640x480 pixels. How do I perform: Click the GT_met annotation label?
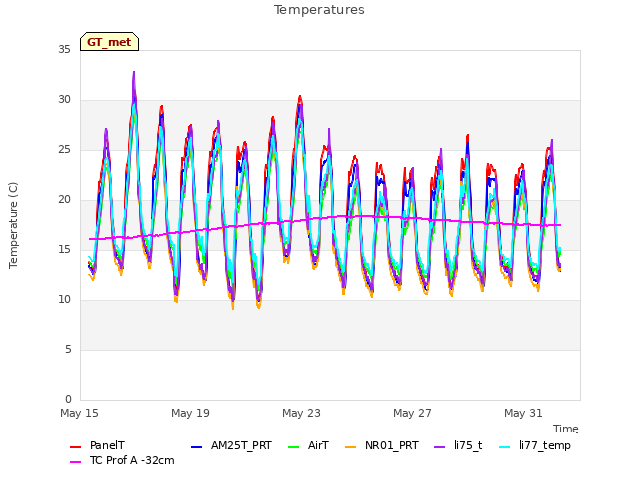[x=109, y=42]
